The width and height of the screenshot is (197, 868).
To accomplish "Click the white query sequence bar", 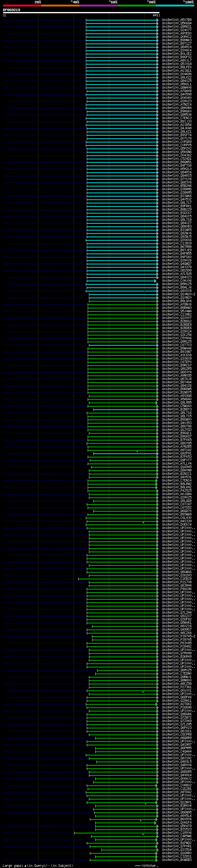I will [x=81, y=13].
